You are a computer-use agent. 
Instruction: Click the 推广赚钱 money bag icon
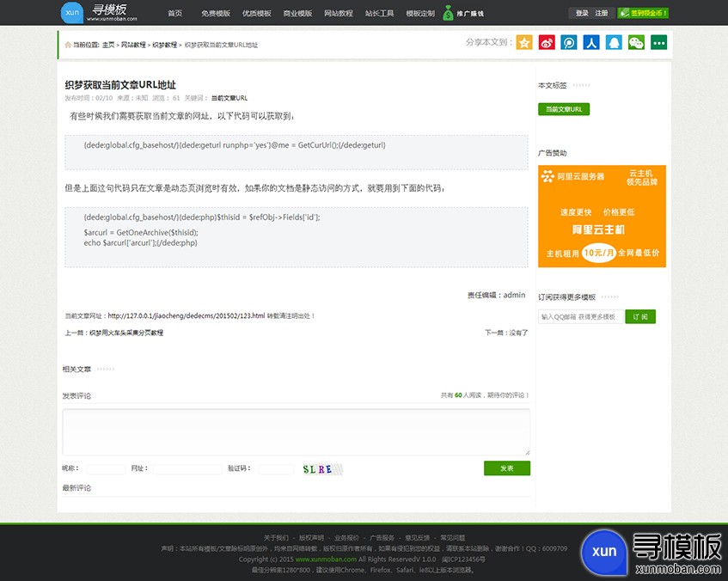[449, 13]
